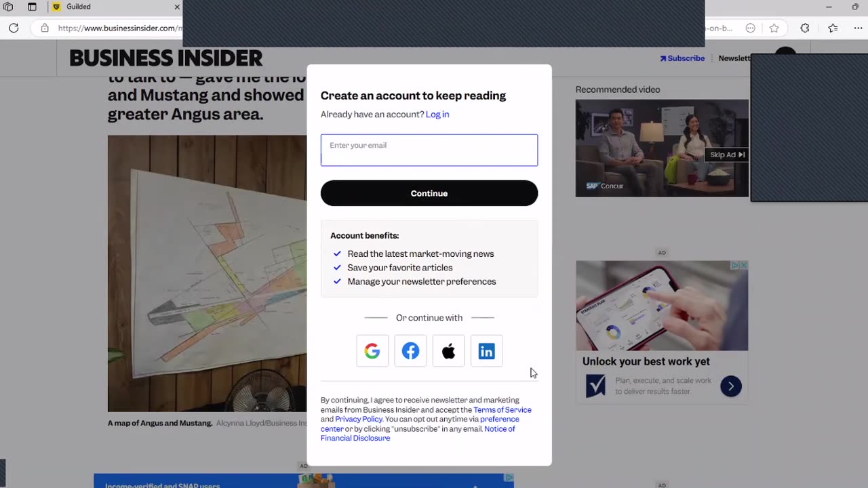
Task: Choose the Apple sign-in icon
Action: [x=448, y=351]
